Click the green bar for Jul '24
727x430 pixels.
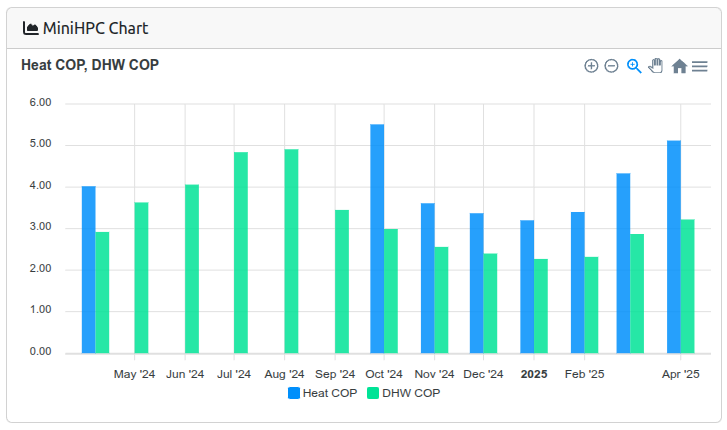(x=241, y=252)
